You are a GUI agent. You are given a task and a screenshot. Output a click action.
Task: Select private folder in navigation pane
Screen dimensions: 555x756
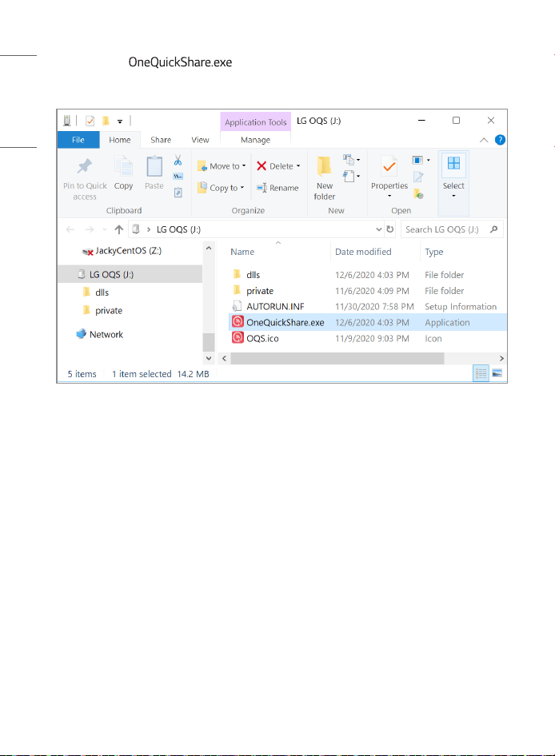[x=102, y=311]
